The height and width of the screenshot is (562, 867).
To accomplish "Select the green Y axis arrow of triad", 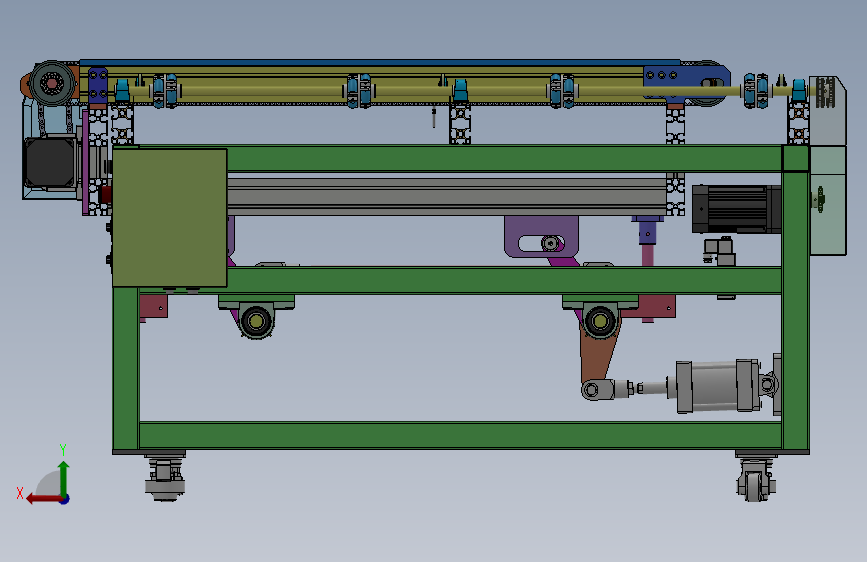I will (64, 479).
